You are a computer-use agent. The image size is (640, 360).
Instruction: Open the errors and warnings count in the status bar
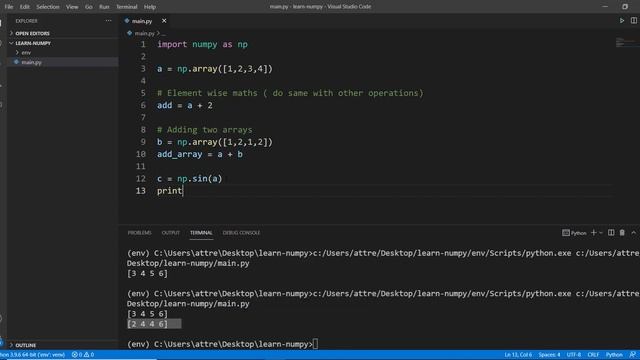tap(83, 355)
